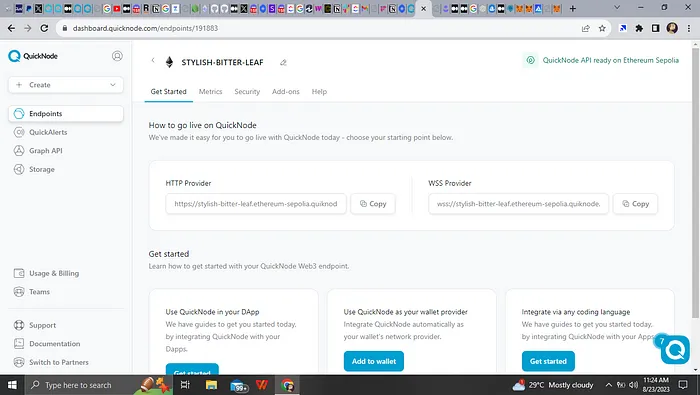Click the Support lifebuoy icon
Viewport: 700px width, 395px height.
pyautogui.click(x=19, y=325)
